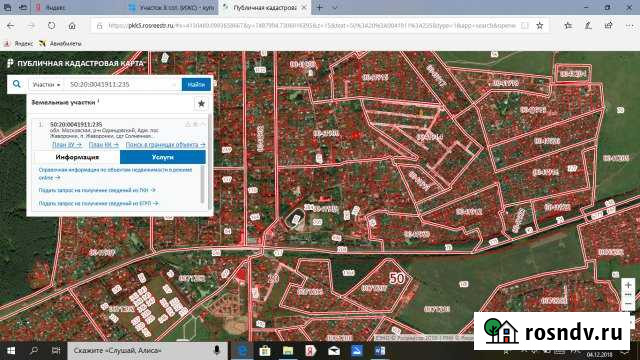The image size is (640, 360).
Task: Open Microsoft Edge from the taskbar
Action: pos(242,351)
